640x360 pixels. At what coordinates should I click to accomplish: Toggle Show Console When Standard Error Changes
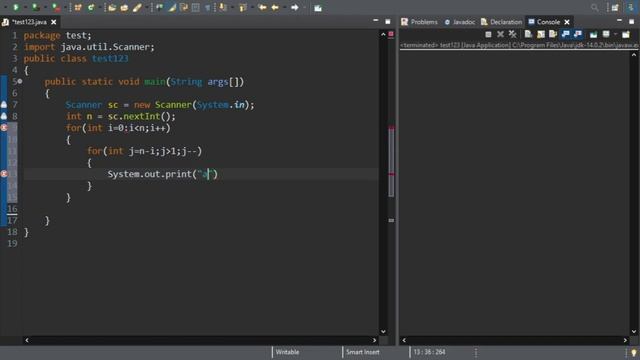pyautogui.click(x=578, y=34)
